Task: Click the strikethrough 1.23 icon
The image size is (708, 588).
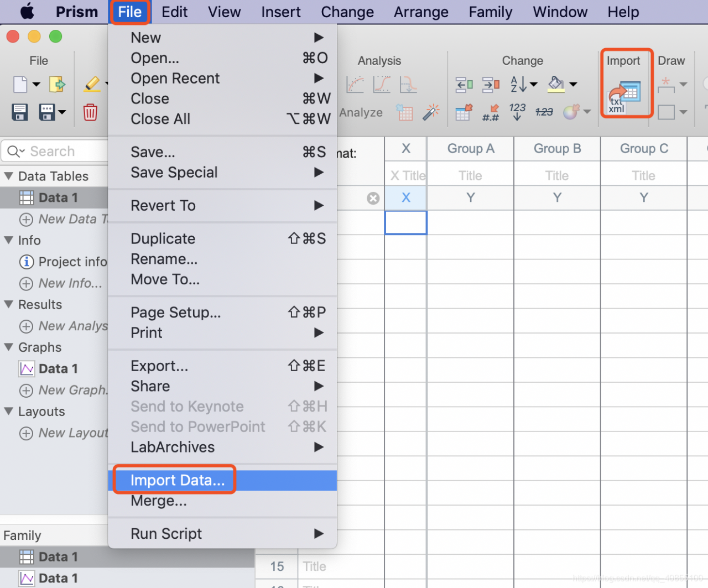Action: (x=544, y=112)
